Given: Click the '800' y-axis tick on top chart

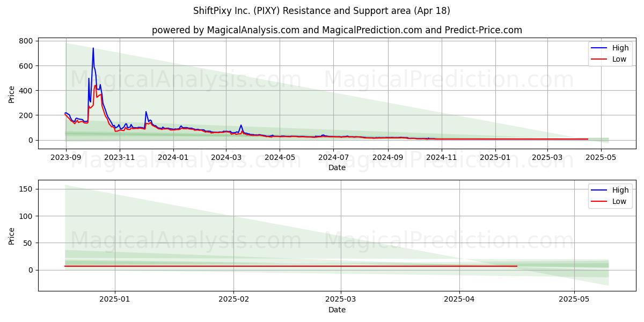Looking at the screenshot, I should click(x=27, y=41).
